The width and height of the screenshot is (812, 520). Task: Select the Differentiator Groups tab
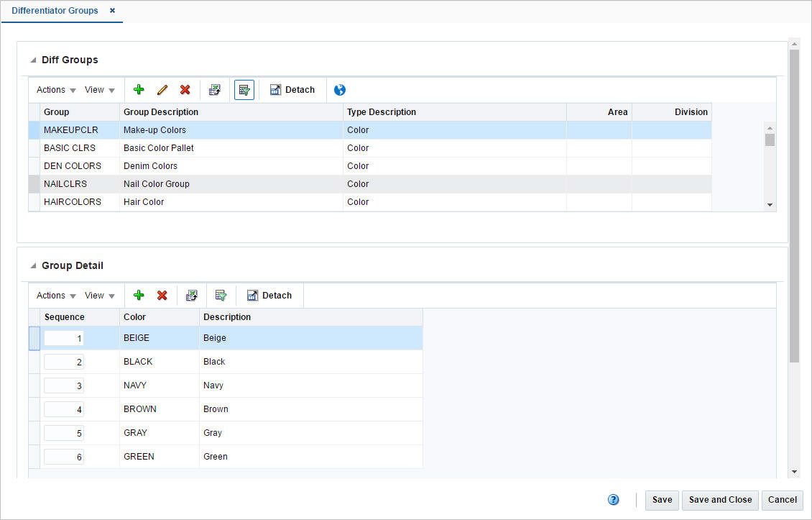(x=55, y=11)
